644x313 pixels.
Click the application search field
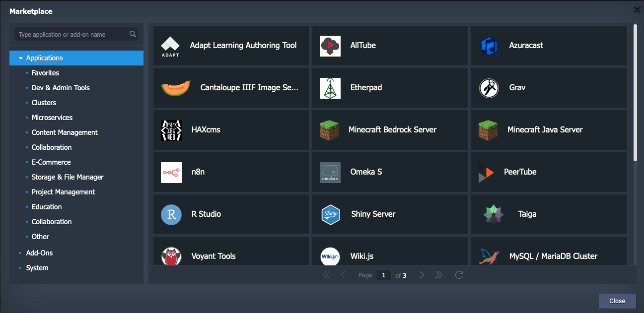pos(76,34)
